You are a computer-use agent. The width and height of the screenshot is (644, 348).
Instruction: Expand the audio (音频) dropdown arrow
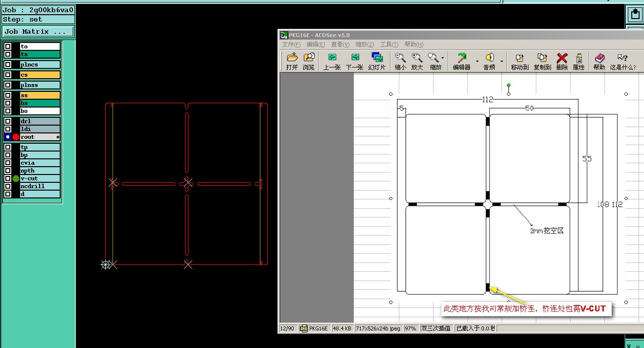502,61
